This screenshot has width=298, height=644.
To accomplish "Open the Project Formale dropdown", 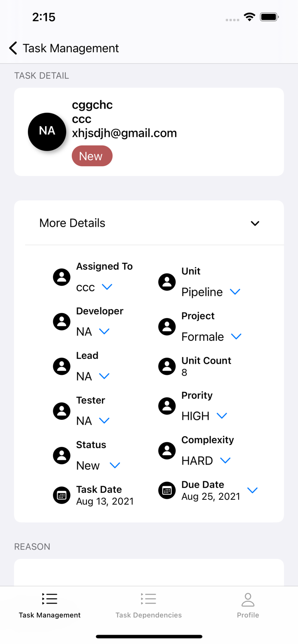I will click(236, 337).
